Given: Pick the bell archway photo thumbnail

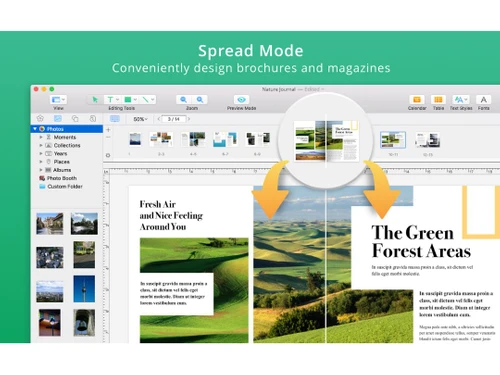Looking at the screenshot, I should point(84,323).
